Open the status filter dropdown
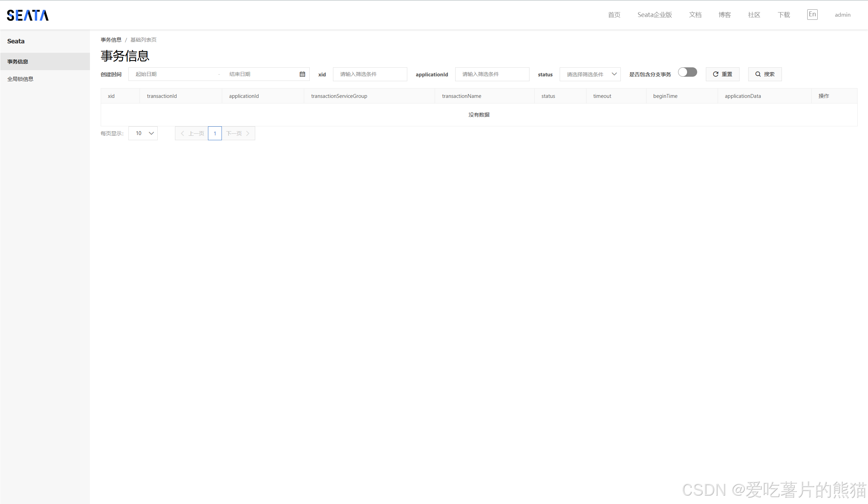Image resolution: width=868 pixels, height=504 pixels. 590,74
